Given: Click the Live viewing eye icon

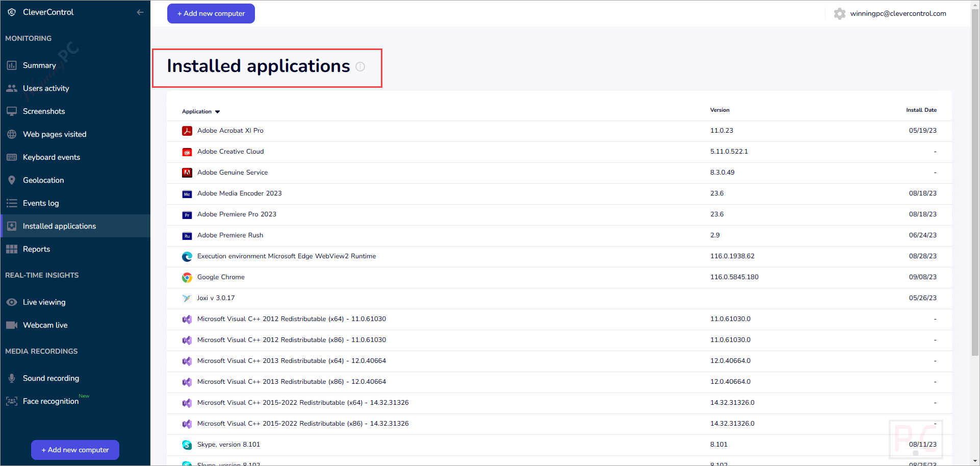Looking at the screenshot, I should coord(12,302).
